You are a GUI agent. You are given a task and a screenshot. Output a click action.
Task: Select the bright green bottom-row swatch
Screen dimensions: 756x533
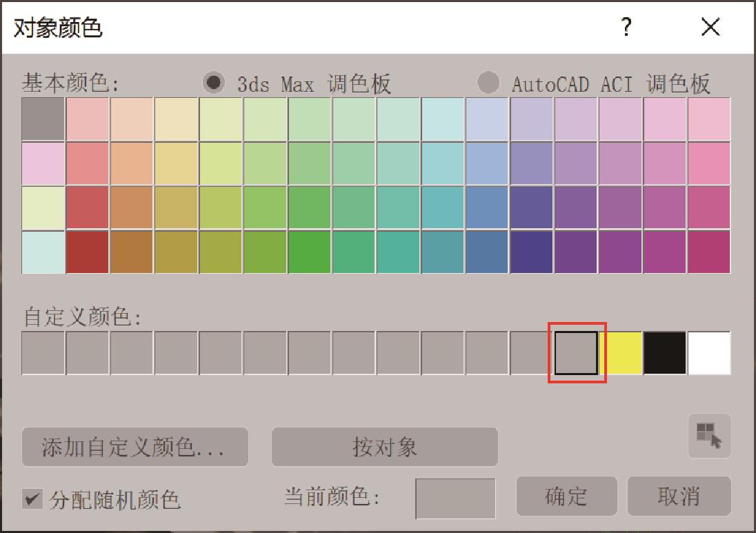(x=310, y=252)
